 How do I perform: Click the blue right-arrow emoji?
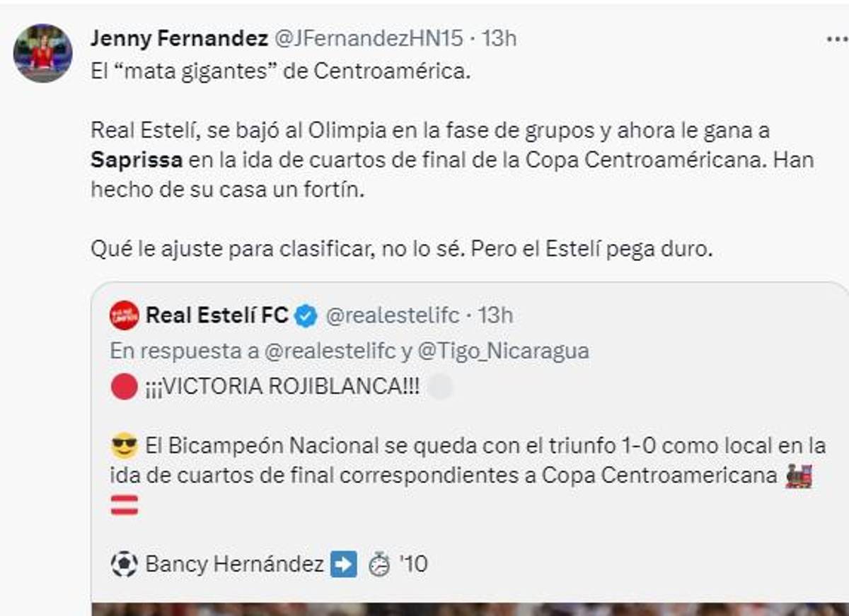point(344,564)
